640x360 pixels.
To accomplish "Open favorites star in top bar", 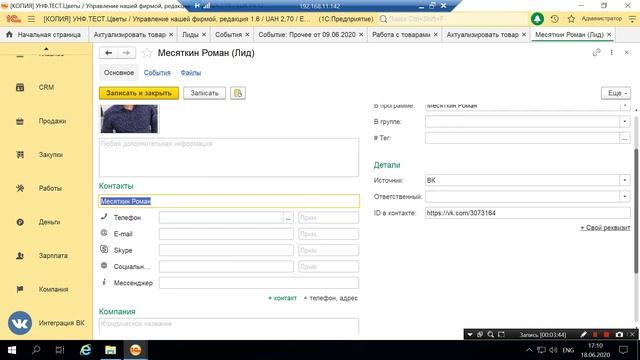I will click(571, 19).
